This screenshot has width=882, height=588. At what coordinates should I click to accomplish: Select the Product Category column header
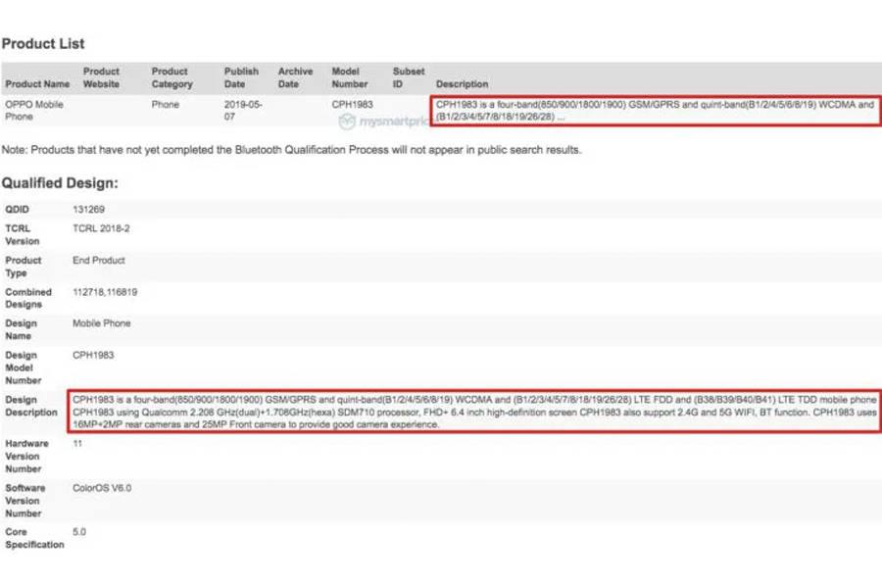[x=172, y=77]
